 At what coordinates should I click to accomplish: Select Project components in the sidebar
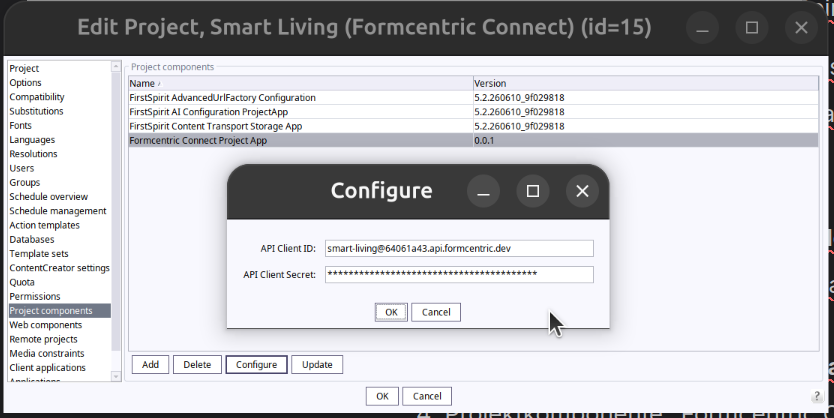(60, 311)
